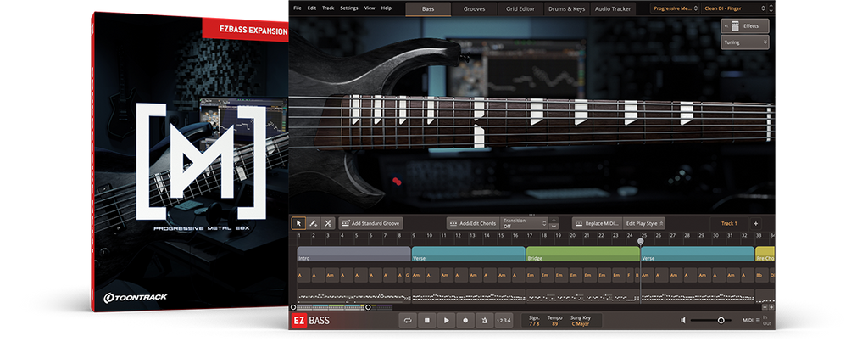Open the Edit menu

312,8
